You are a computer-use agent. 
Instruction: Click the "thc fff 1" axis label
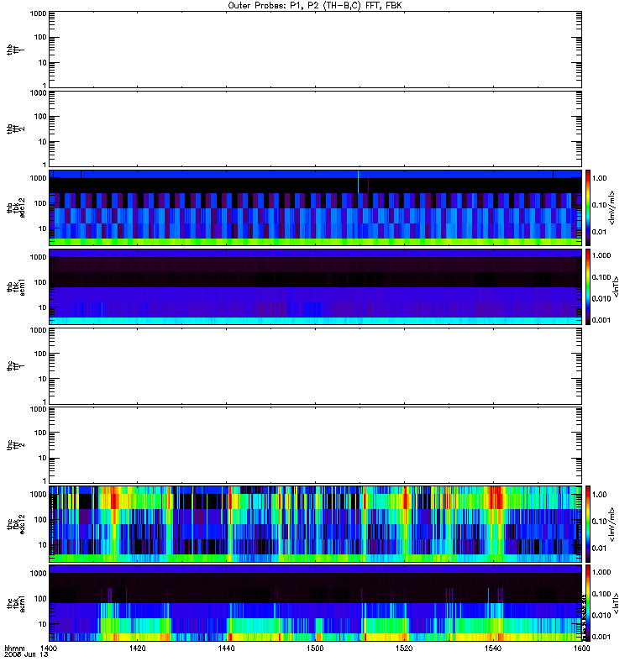point(15,366)
